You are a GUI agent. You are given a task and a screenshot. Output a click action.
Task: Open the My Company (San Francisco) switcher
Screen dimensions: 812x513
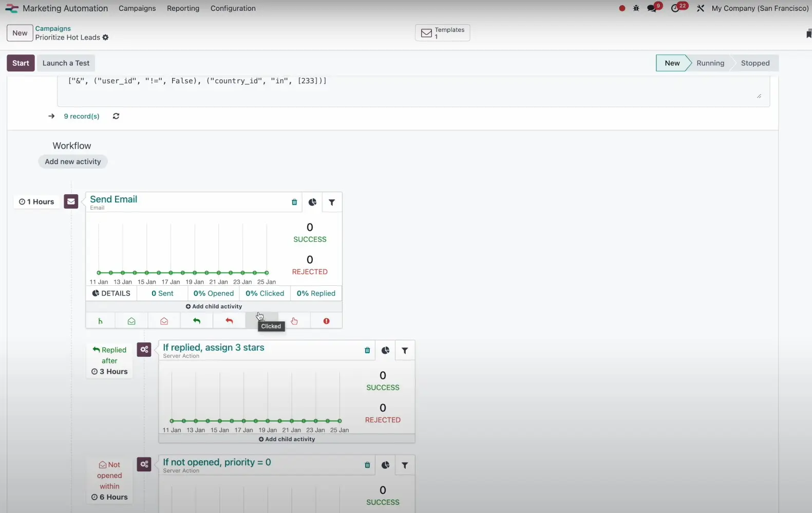tap(760, 8)
